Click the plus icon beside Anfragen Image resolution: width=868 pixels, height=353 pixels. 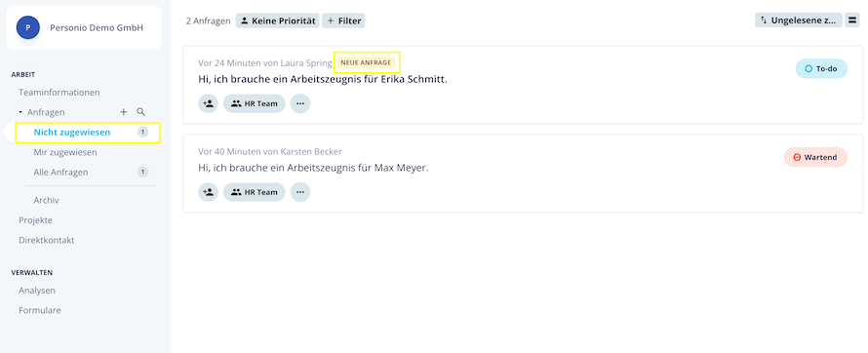[124, 112]
